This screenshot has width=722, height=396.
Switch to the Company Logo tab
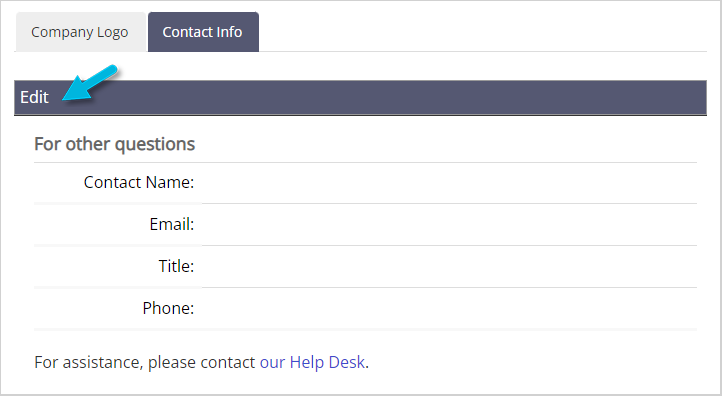pos(81,32)
